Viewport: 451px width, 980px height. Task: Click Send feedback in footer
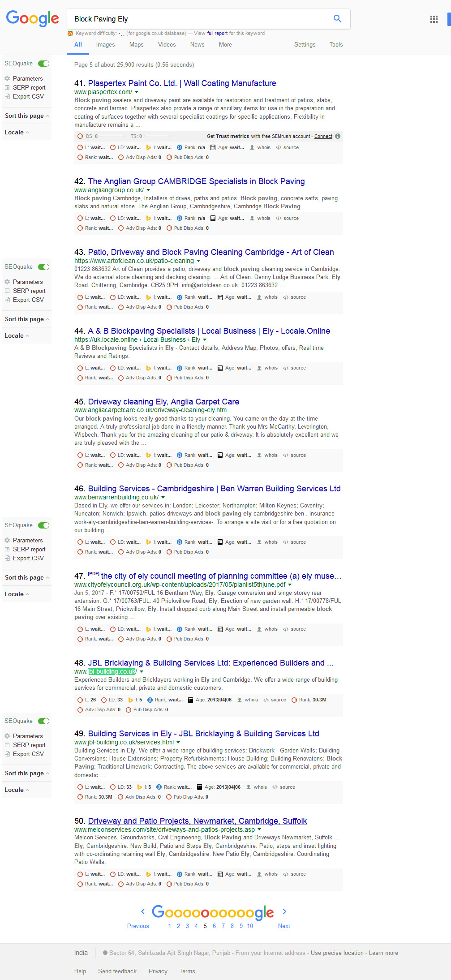pyautogui.click(x=117, y=971)
